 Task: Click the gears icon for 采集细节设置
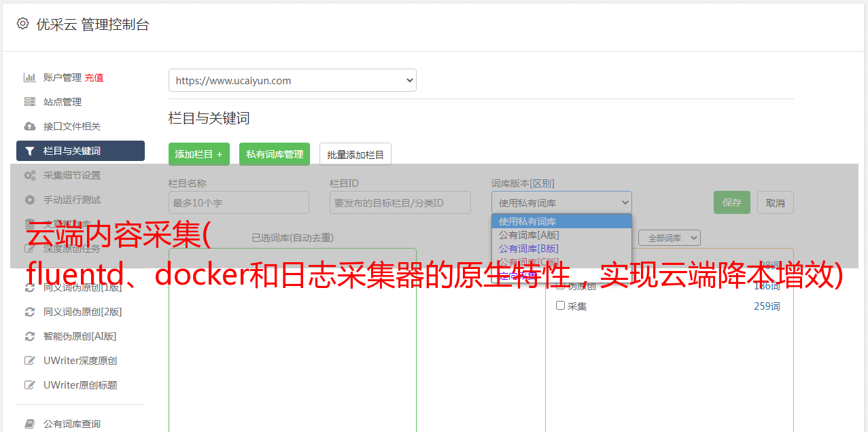tap(30, 175)
